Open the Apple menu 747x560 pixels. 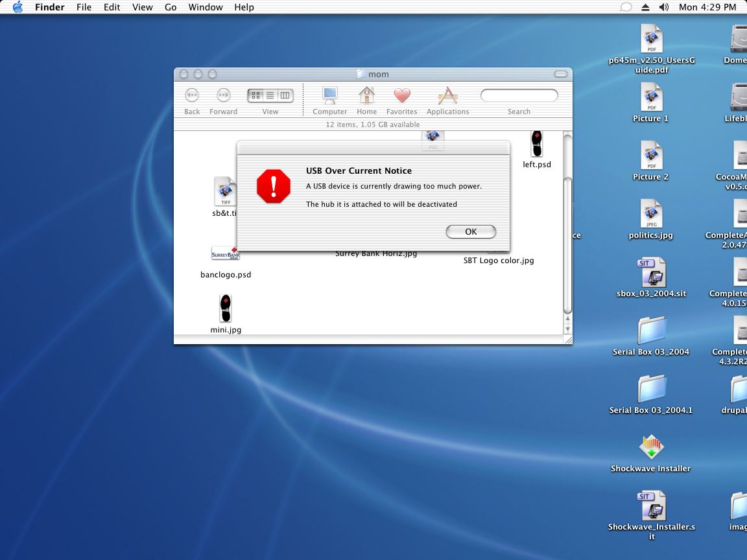click(x=18, y=7)
